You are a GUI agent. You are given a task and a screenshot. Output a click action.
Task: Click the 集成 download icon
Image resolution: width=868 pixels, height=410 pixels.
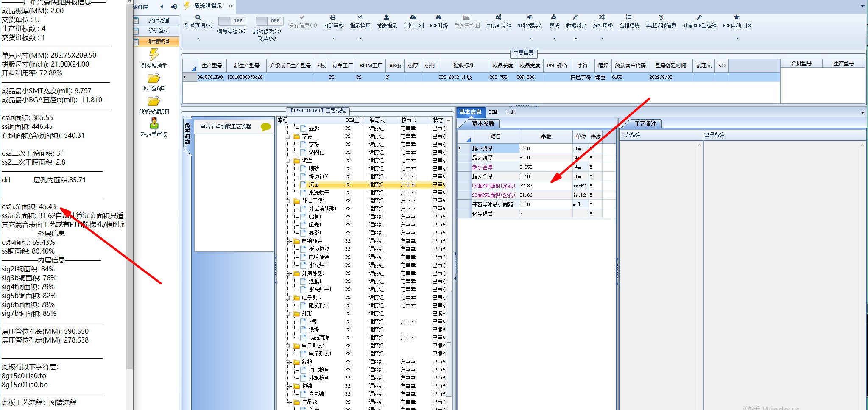[x=554, y=17]
